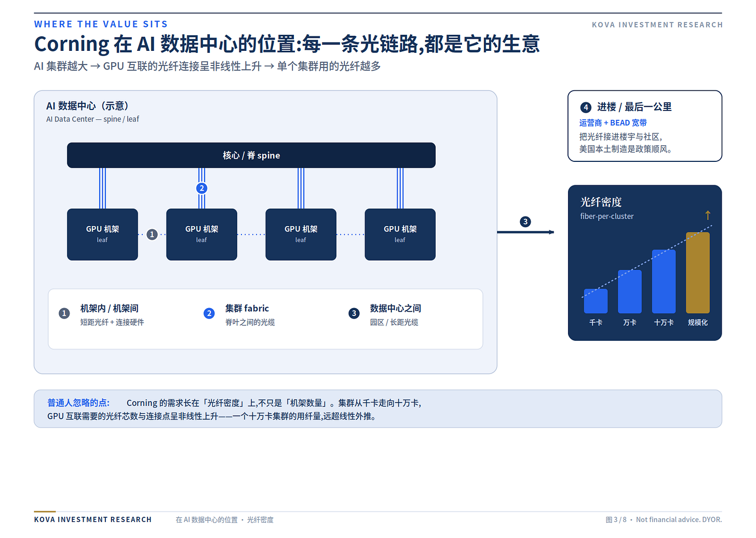Click the blue bar above 十万卡
756x538 pixels.
click(664, 281)
